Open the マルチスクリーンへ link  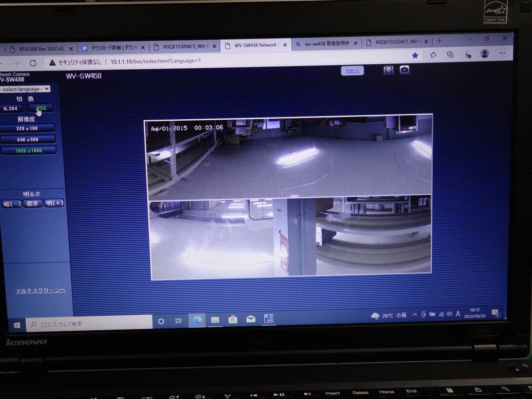point(40,291)
